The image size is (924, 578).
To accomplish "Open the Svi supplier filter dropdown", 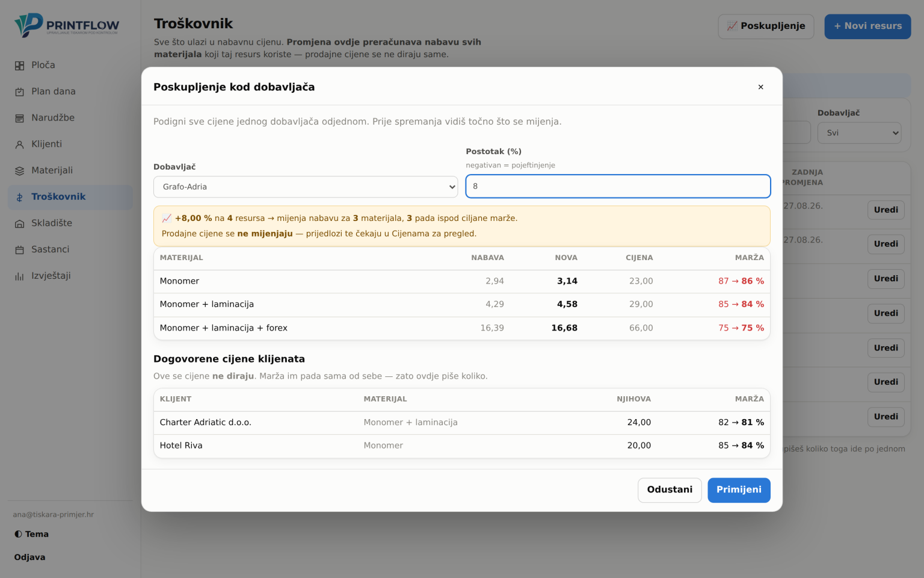I will 859,133.
